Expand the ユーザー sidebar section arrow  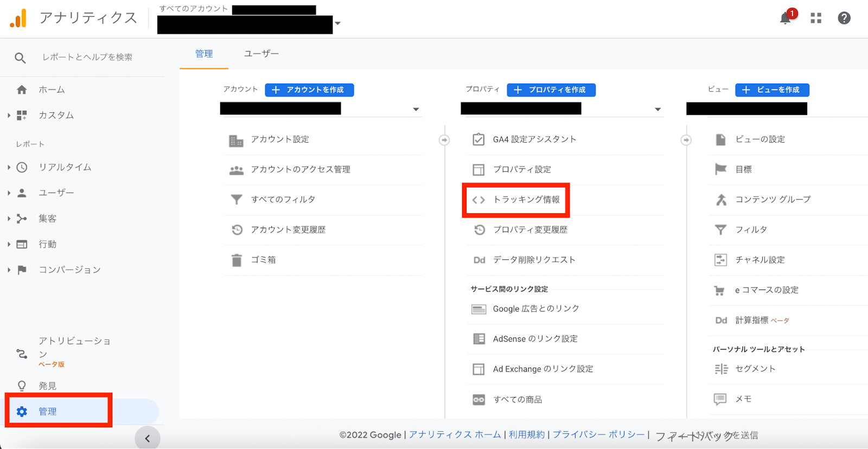click(9, 193)
